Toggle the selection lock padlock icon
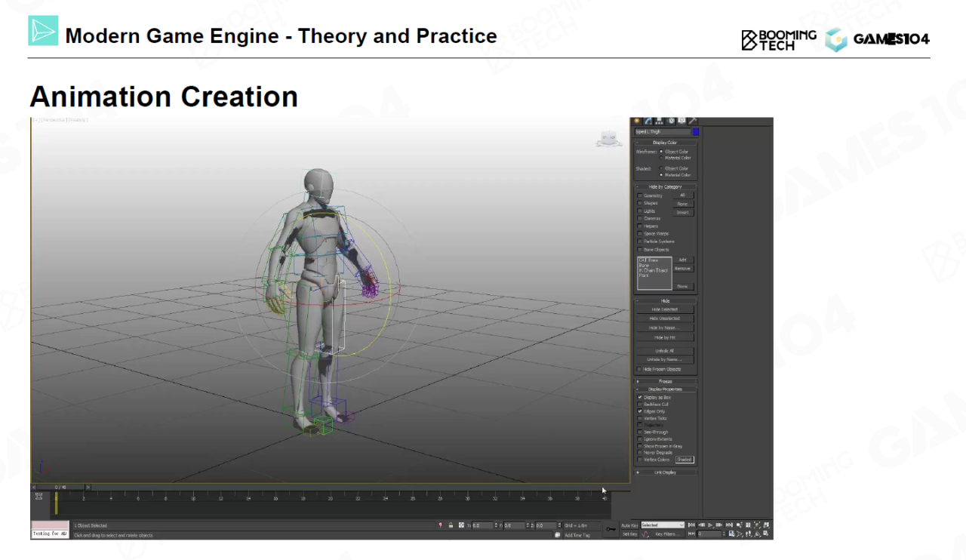Image resolution: width=966 pixels, height=560 pixels. point(451,525)
